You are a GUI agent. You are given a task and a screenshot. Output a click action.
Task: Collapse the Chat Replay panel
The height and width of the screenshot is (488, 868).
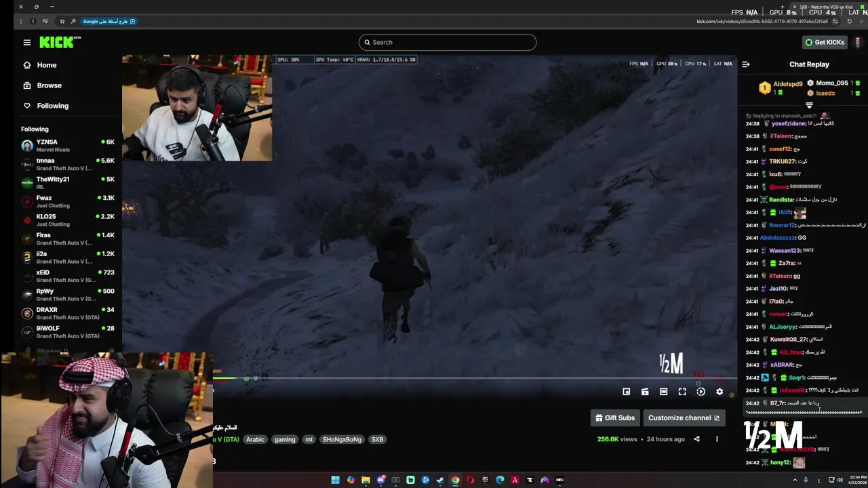pyautogui.click(x=746, y=64)
